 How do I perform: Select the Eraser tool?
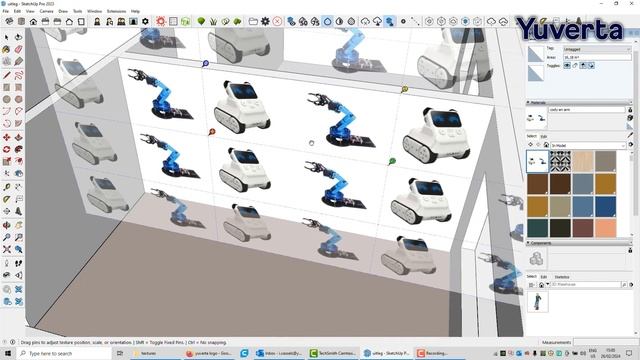click(18, 49)
